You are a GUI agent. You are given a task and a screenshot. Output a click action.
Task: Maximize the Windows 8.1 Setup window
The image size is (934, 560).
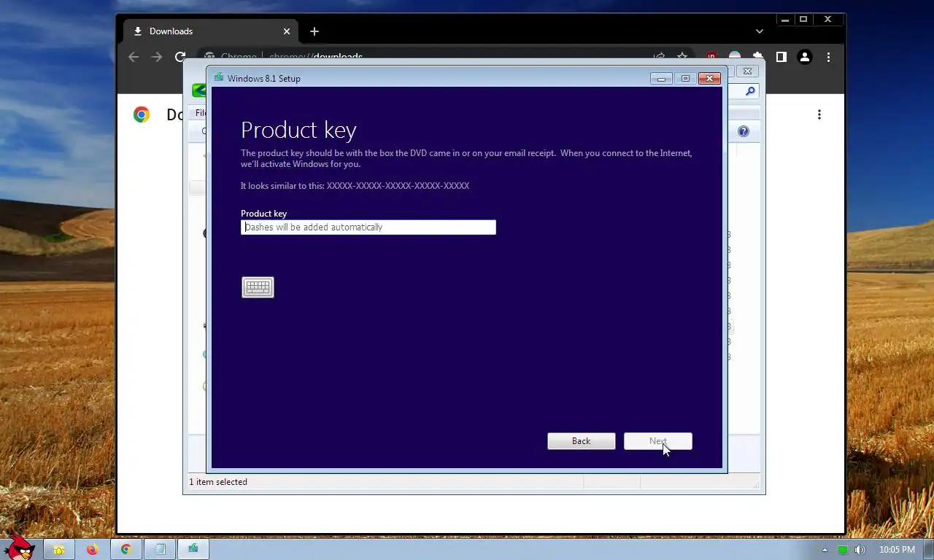685,78
